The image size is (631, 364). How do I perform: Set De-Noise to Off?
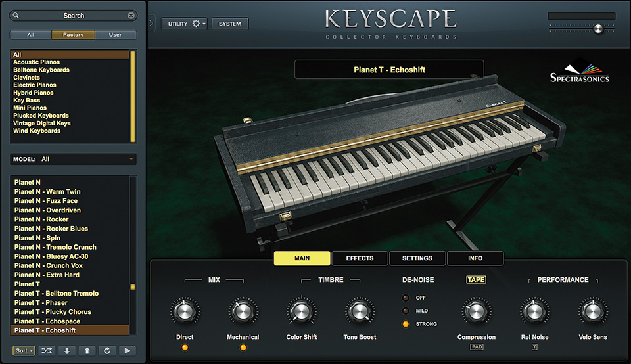coord(406,298)
